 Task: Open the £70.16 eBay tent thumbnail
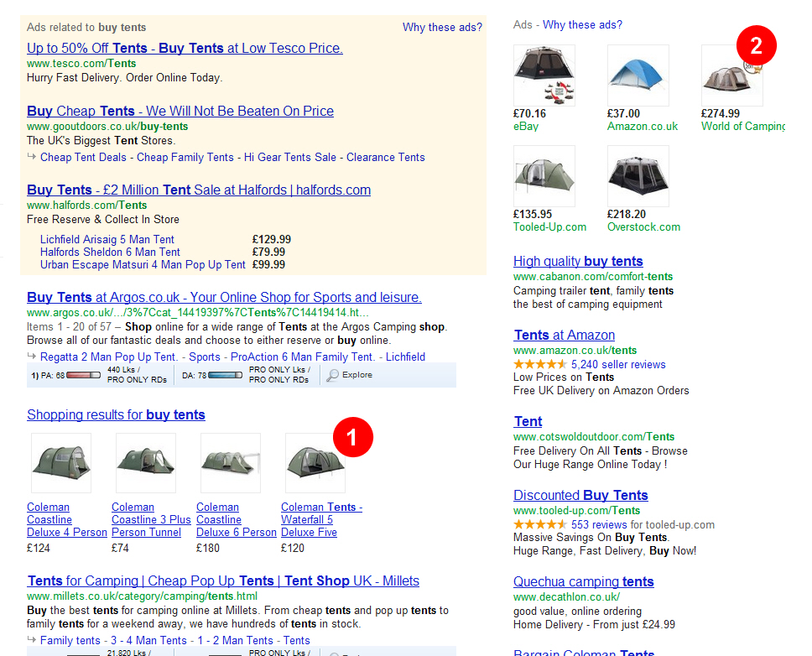click(x=544, y=75)
